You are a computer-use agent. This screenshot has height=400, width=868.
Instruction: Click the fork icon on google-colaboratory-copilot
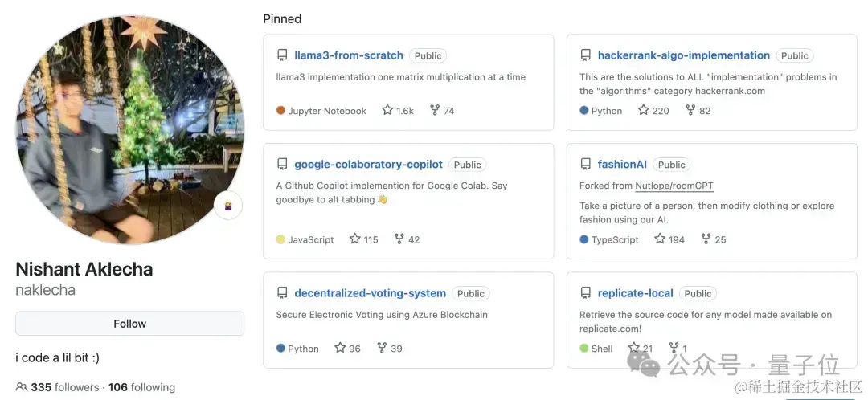click(x=399, y=239)
